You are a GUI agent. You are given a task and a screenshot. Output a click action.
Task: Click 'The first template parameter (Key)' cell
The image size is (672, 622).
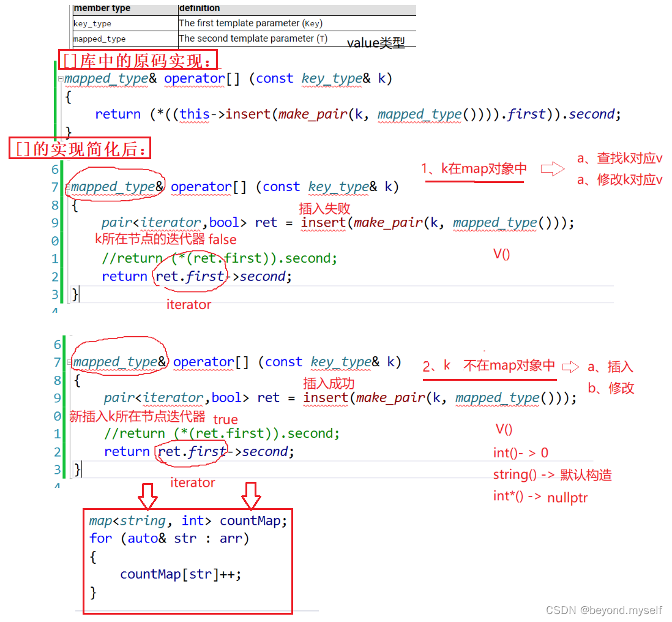(x=251, y=23)
